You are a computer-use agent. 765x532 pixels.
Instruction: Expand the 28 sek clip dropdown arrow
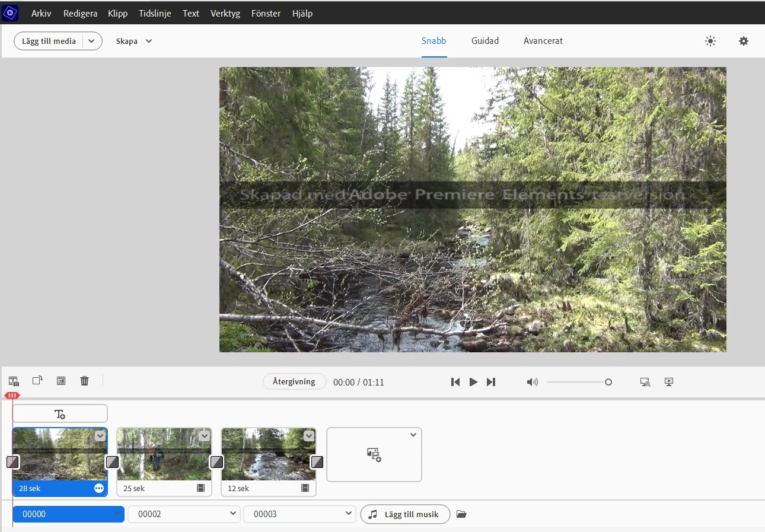click(x=100, y=436)
